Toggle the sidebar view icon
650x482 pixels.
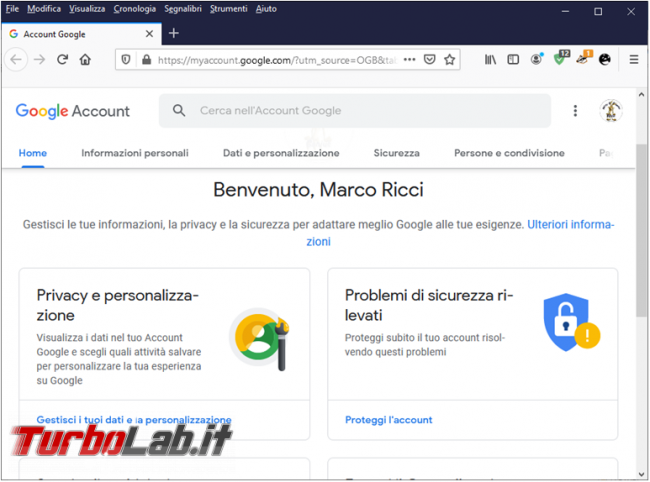[513, 60]
